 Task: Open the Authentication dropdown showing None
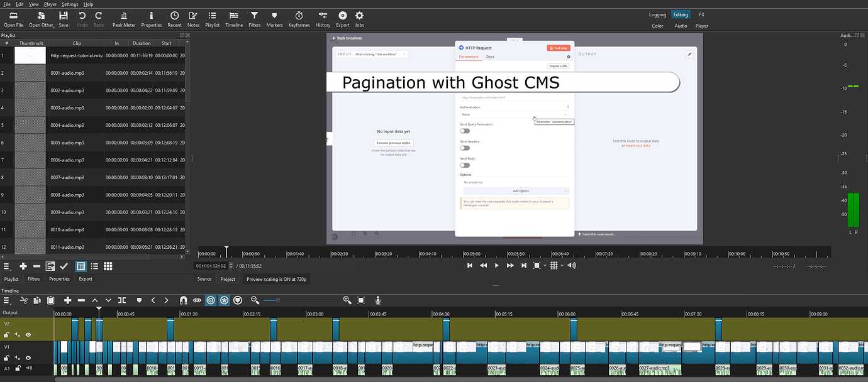click(514, 114)
